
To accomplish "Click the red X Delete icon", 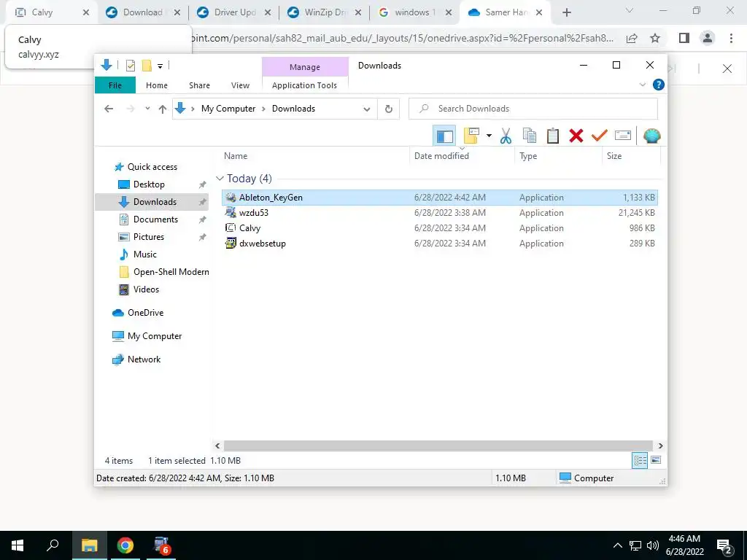I will click(576, 136).
